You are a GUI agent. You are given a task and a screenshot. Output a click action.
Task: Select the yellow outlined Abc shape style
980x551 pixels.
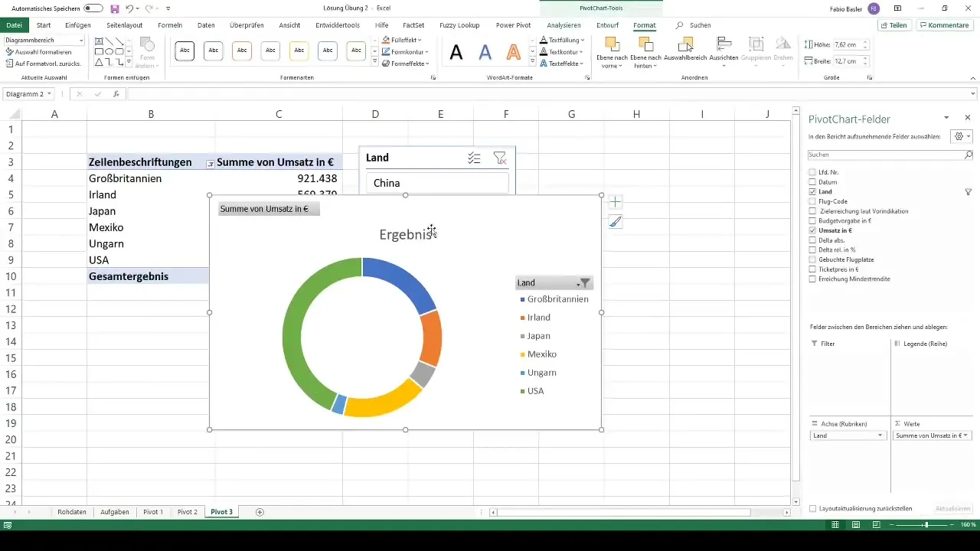pyautogui.click(x=299, y=51)
